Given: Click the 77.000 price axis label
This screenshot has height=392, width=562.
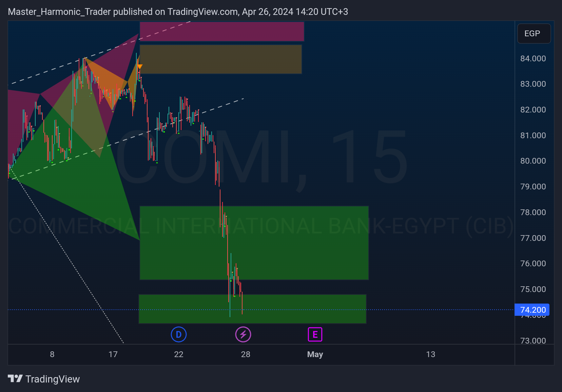Looking at the screenshot, I should coord(533,238).
